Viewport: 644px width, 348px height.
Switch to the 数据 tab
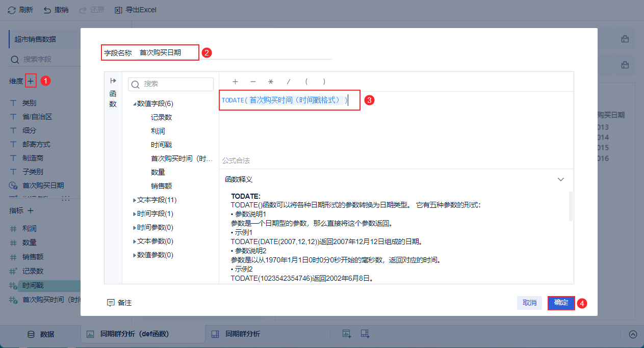41,334
